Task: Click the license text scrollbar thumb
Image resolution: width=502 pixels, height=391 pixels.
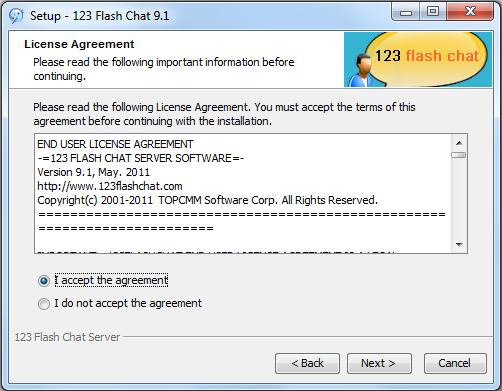Action: (x=459, y=155)
